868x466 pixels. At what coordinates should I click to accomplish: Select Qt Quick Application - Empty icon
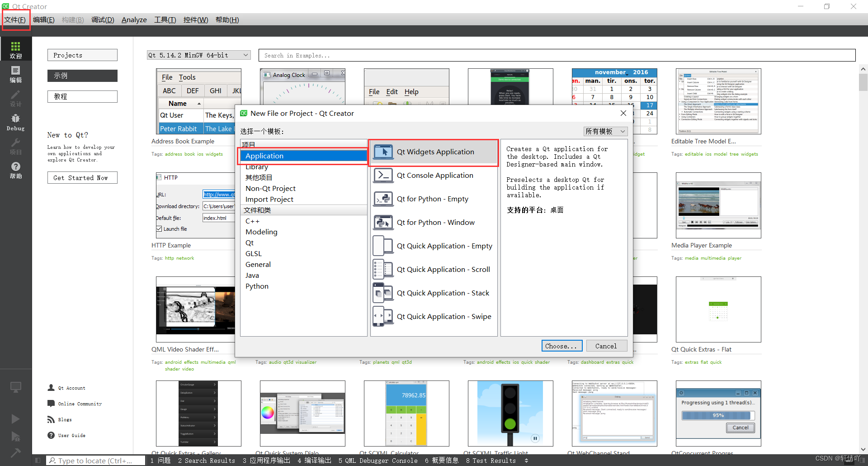383,246
